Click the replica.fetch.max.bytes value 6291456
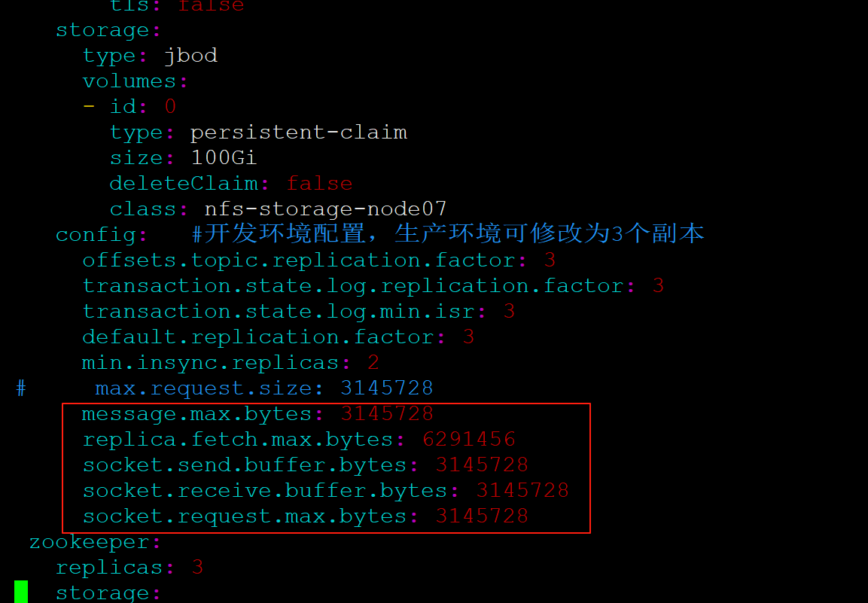Screen dimensions: 868x603 469,439
